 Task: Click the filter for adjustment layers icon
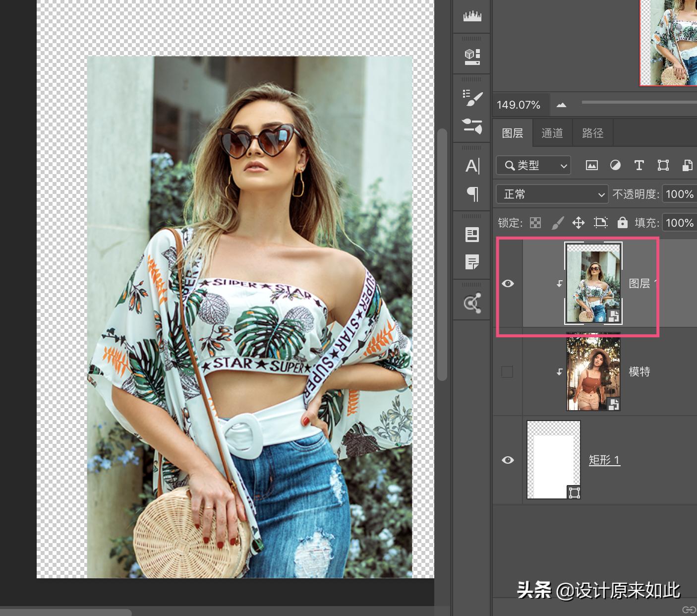coord(615,166)
